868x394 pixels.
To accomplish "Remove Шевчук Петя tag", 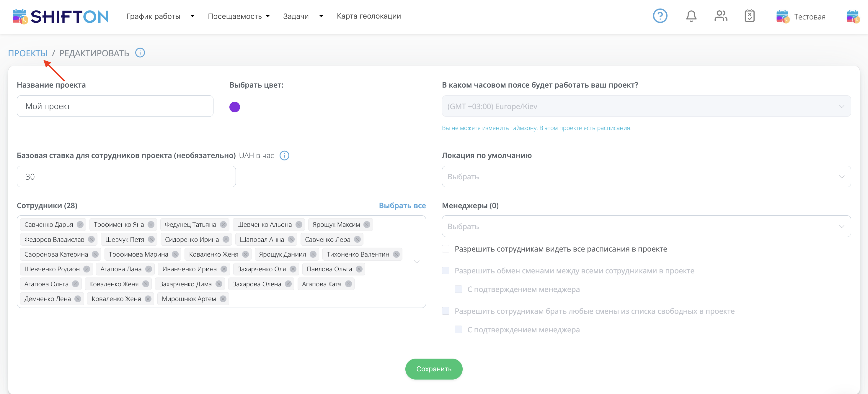I will coord(151,239).
